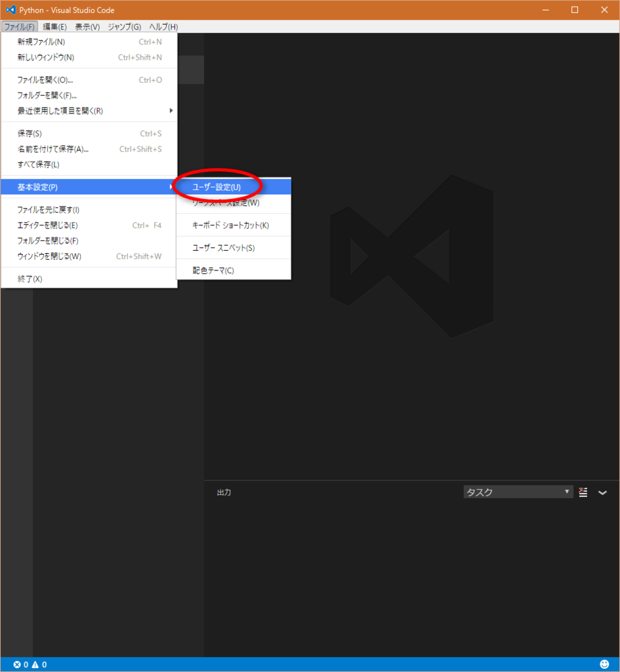Select フォルダーを開く(F)... entry
620x672 pixels.
(x=89, y=95)
